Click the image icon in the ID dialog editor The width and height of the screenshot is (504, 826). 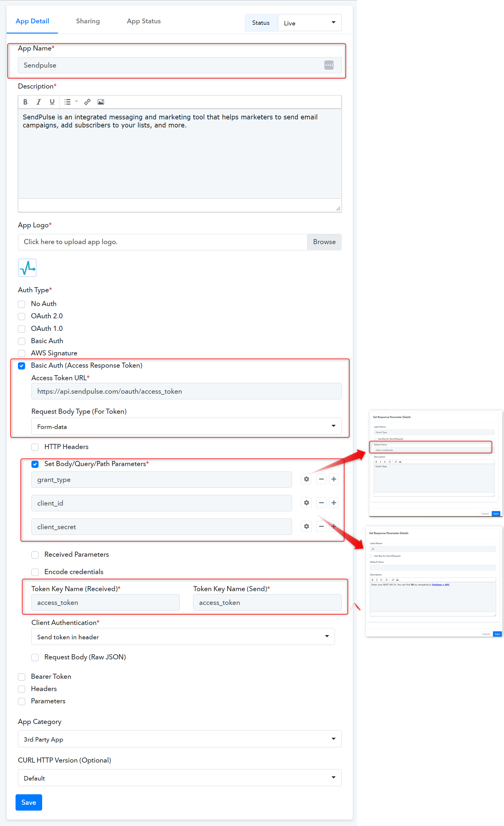point(398,579)
